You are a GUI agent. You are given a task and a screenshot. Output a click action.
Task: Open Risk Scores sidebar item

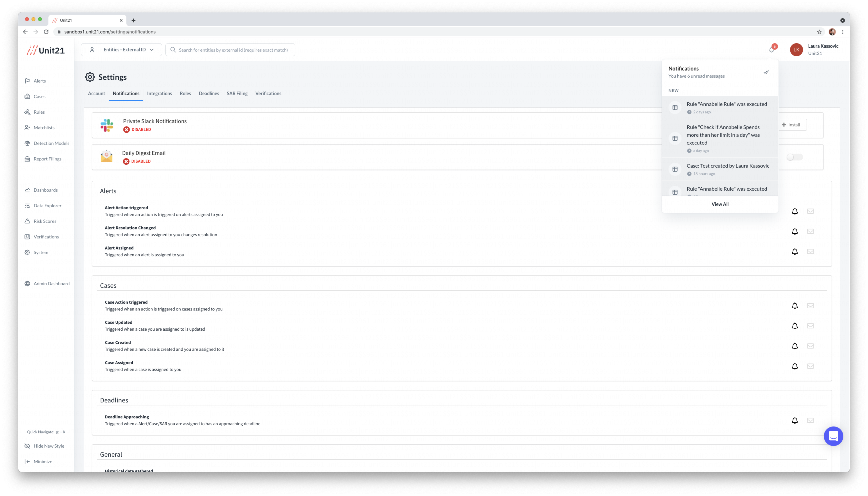coord(45,221)
